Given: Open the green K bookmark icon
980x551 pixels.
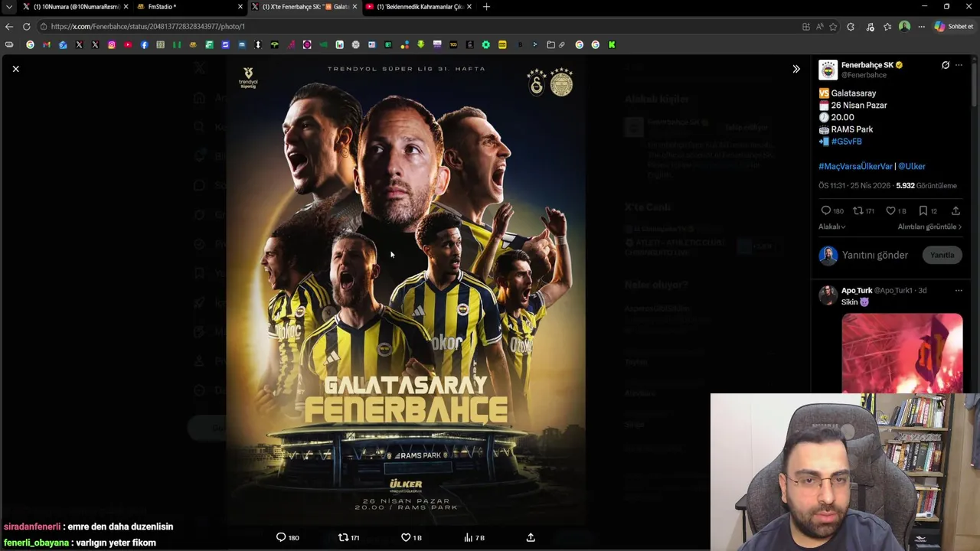Looking at the screenshot, I should [612, 44].
